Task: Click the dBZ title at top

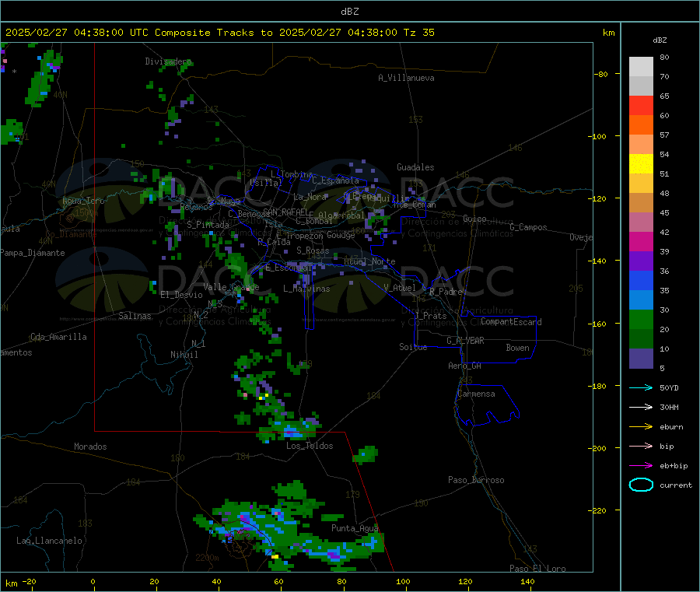Action: (x=349, y=11)
